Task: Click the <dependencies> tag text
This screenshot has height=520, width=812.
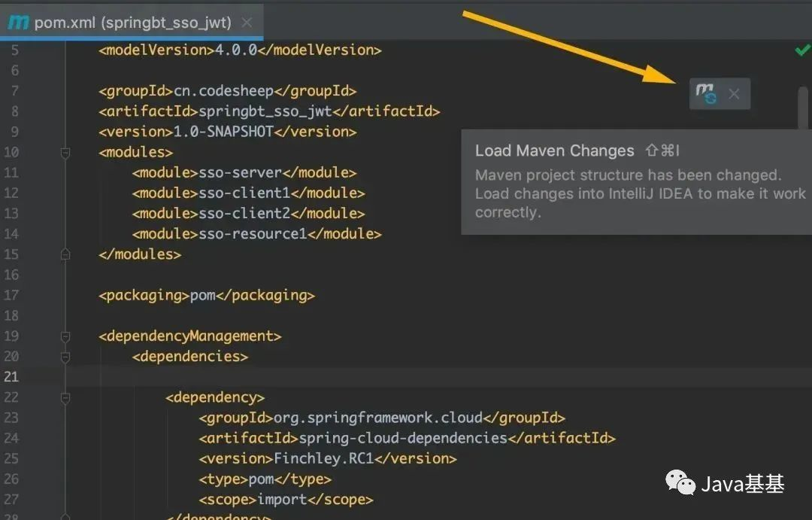Action: [x=190, y=357]
